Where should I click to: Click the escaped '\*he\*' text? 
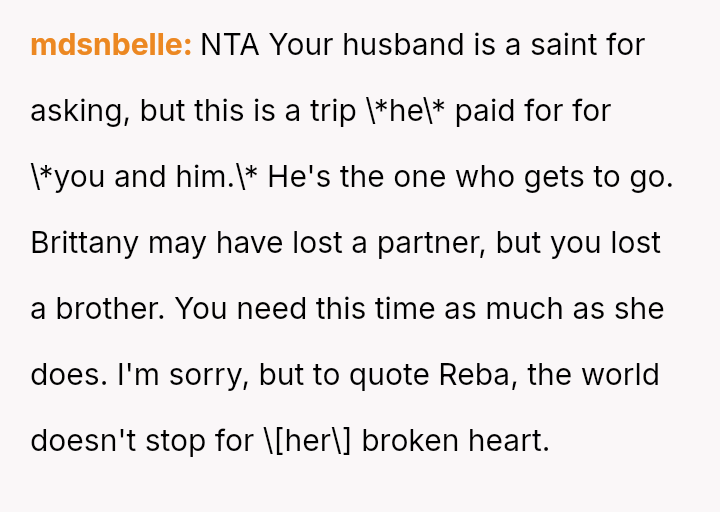(406, 111)
